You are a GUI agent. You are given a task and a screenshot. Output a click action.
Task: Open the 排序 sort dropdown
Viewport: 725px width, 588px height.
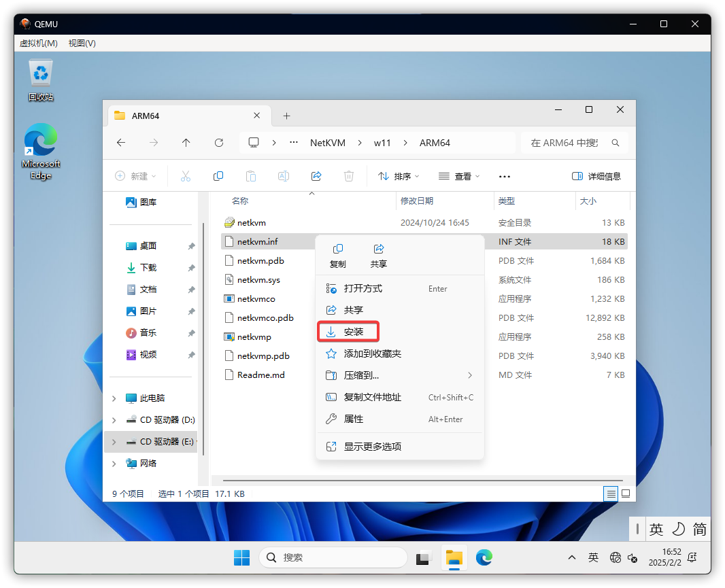(x=399, y=176)
